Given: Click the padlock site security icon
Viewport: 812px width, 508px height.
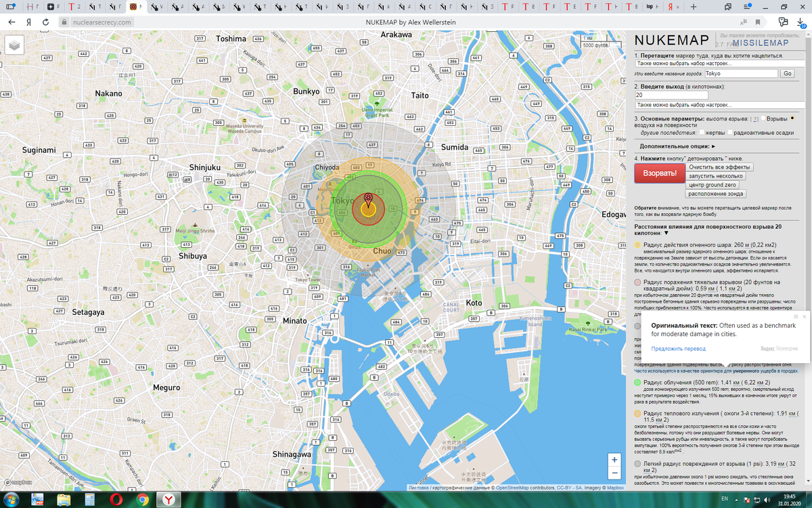Looking at the screenshot, I should point(64,22).
